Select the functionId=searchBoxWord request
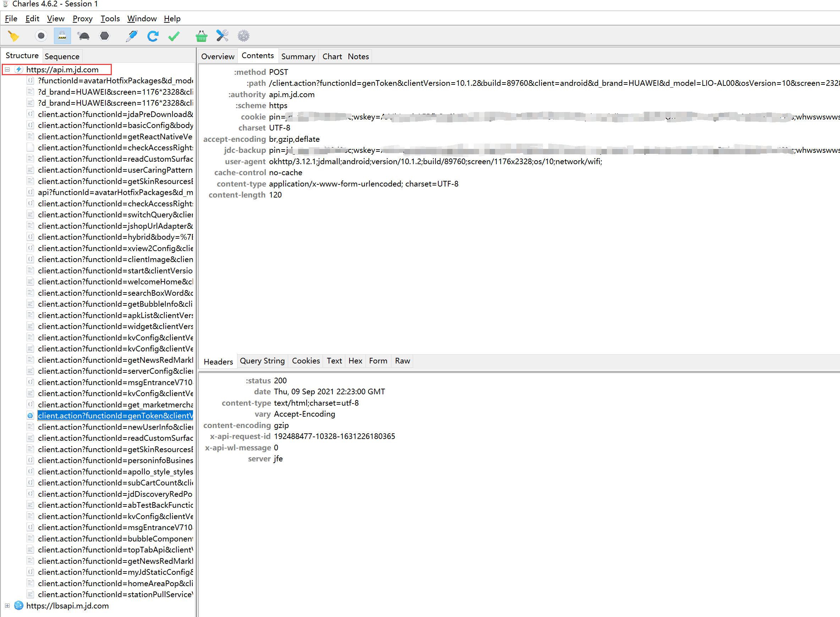Viewport: 840px width, 617px height. tap(115, 293)
